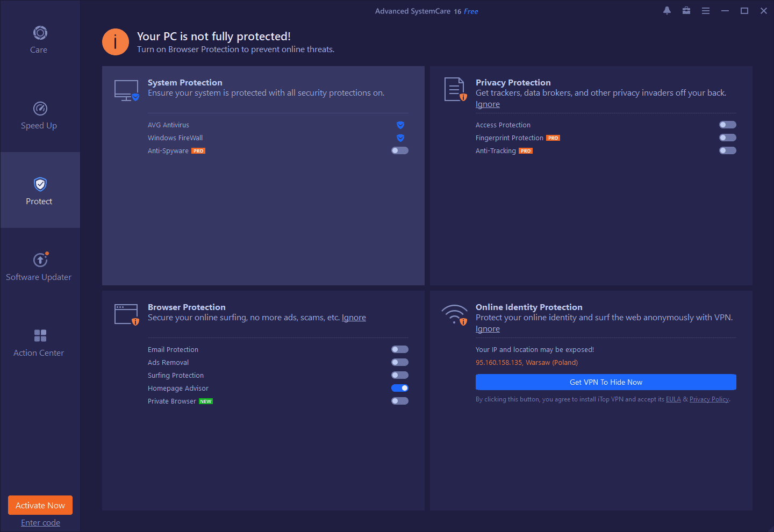
Task: Select the Protect tab
Action: tap(40, 190)
